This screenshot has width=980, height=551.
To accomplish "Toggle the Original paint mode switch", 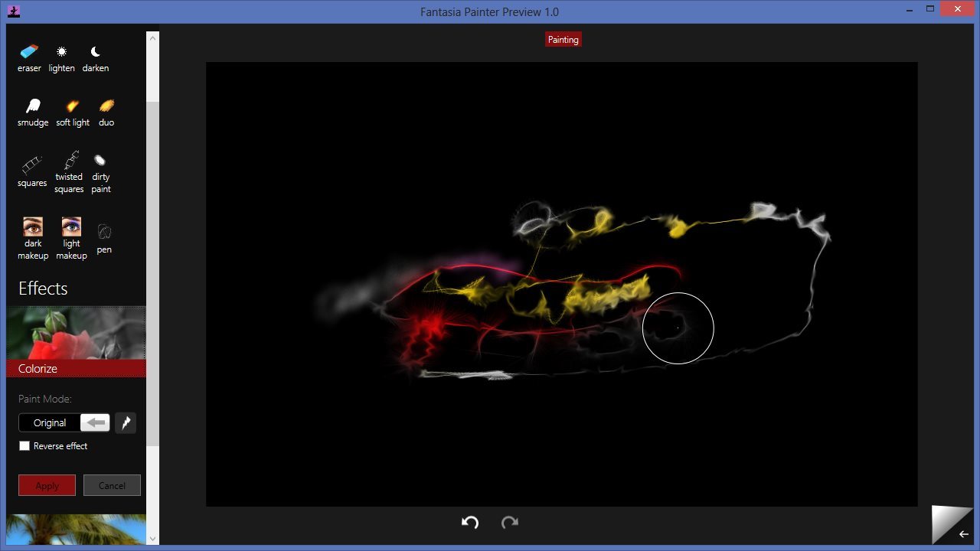I will [64, 422].
